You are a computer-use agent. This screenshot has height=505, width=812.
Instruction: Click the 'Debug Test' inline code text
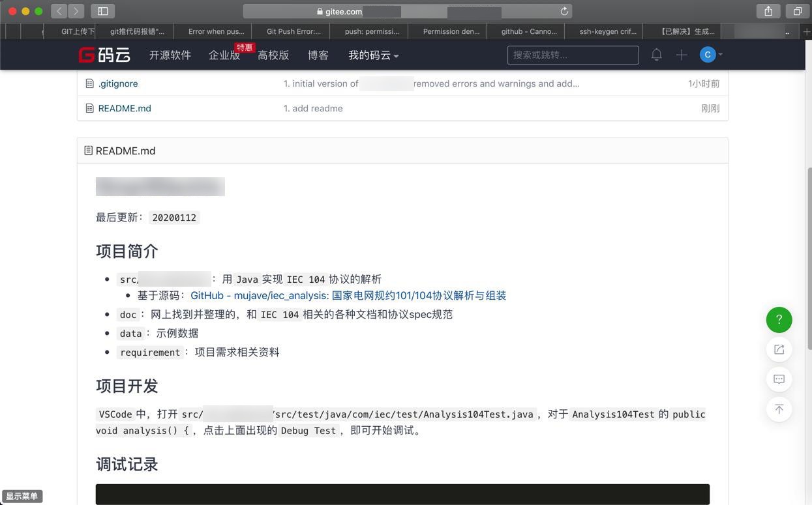308,430
